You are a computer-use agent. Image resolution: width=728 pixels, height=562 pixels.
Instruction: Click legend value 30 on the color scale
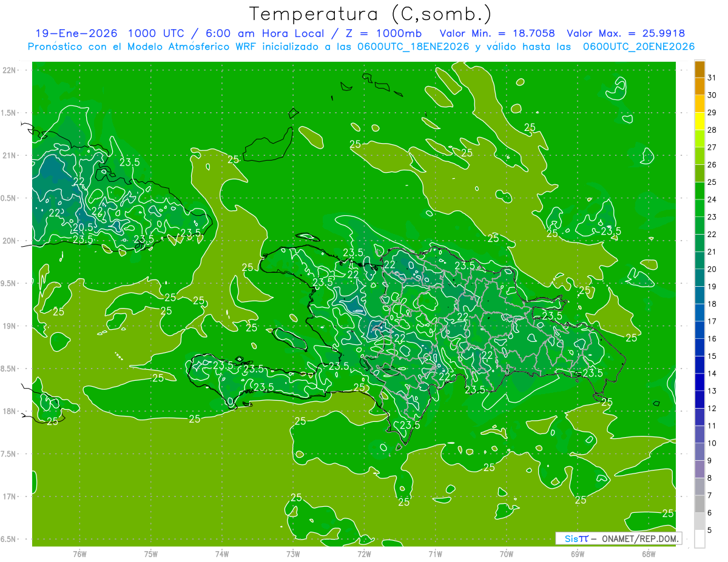coord(712,95)
